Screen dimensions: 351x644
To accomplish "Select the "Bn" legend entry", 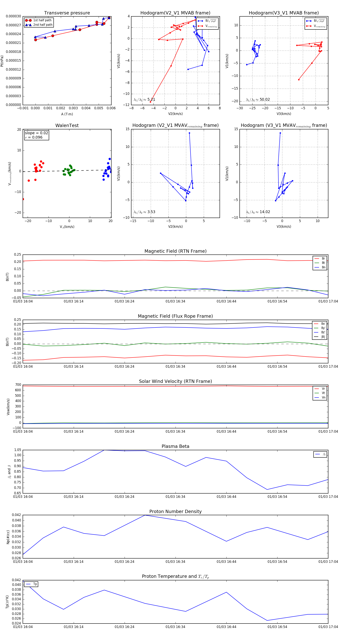I will tap(320, 267).
